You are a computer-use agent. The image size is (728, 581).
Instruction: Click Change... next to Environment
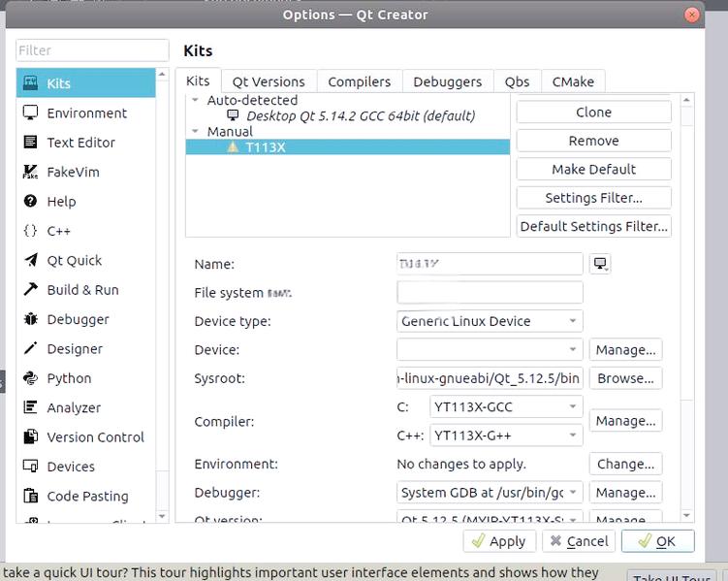pos(626,464)
